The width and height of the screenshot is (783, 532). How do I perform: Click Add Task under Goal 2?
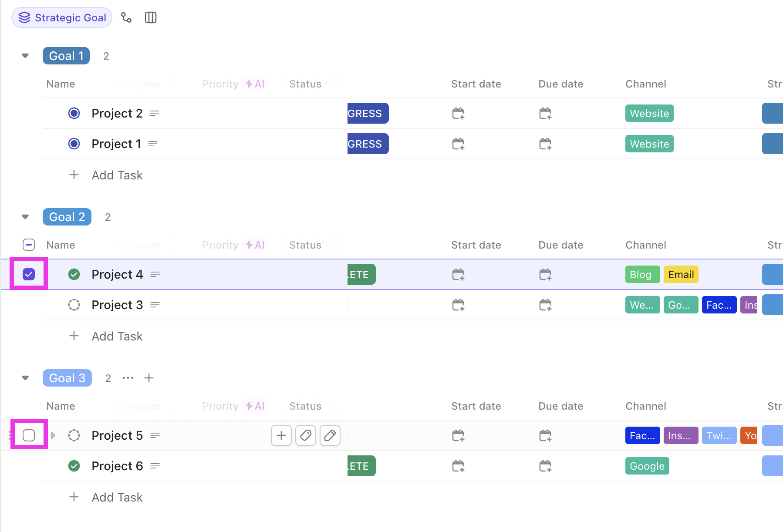click(x=117, y=336)
